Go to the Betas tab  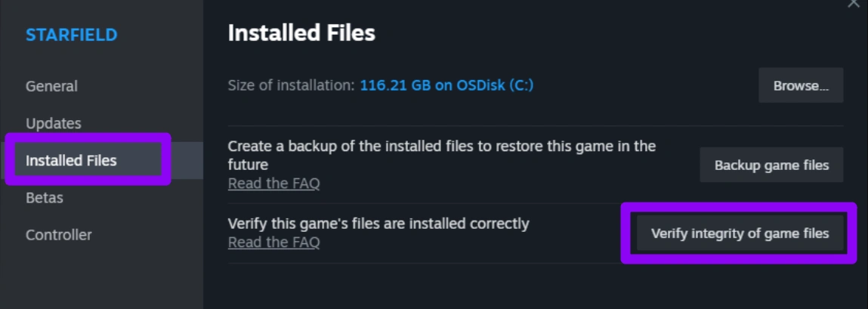[44, 198]
